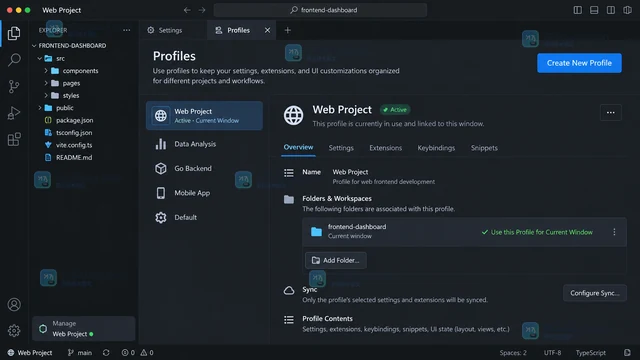This screenshot has height=360, width=640.
Task: Open the Manage Web Project profile box
Action: pos(84,329)
